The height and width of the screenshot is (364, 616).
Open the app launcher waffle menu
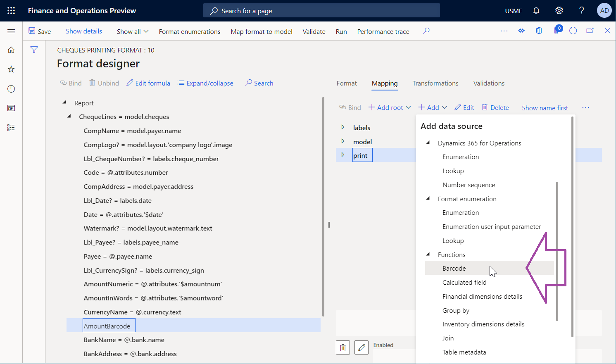[x=11, y=11]
